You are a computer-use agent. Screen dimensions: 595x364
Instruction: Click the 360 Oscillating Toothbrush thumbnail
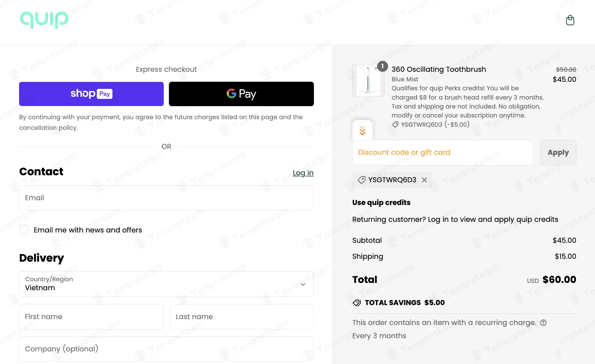[368, 81]
